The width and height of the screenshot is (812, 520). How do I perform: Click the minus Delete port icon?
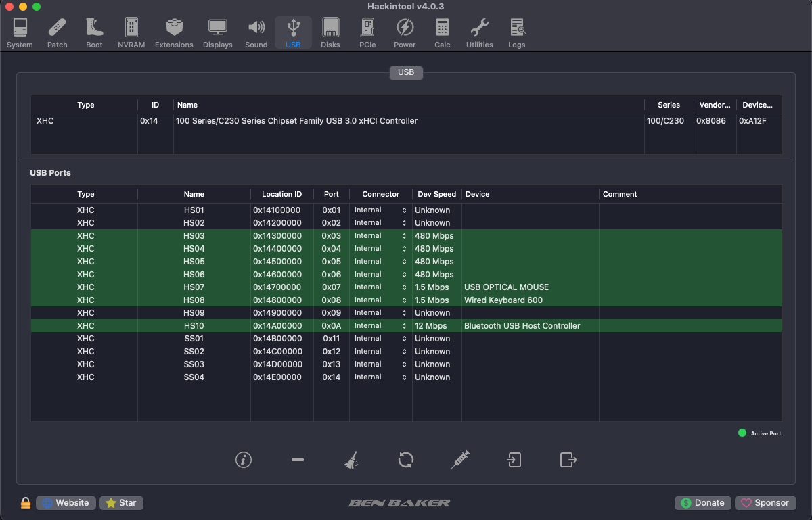coord(298,460)
